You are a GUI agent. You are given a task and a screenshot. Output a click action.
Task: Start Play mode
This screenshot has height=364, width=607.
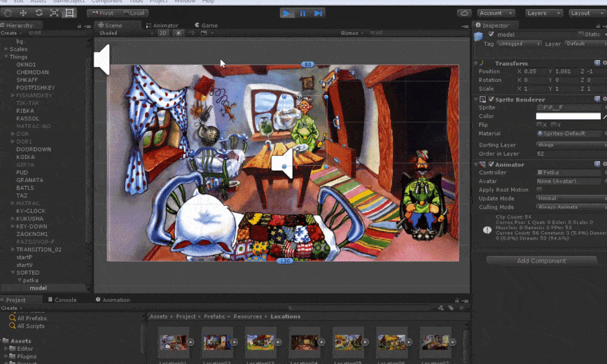tap(287, 13)
